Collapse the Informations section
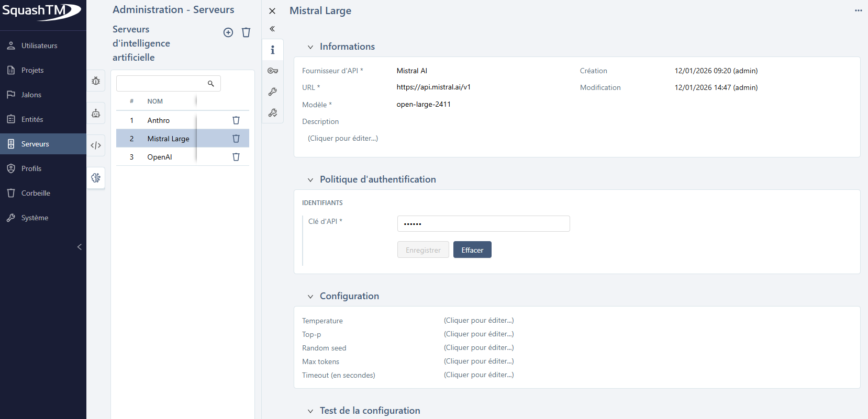 click(310, 47)
